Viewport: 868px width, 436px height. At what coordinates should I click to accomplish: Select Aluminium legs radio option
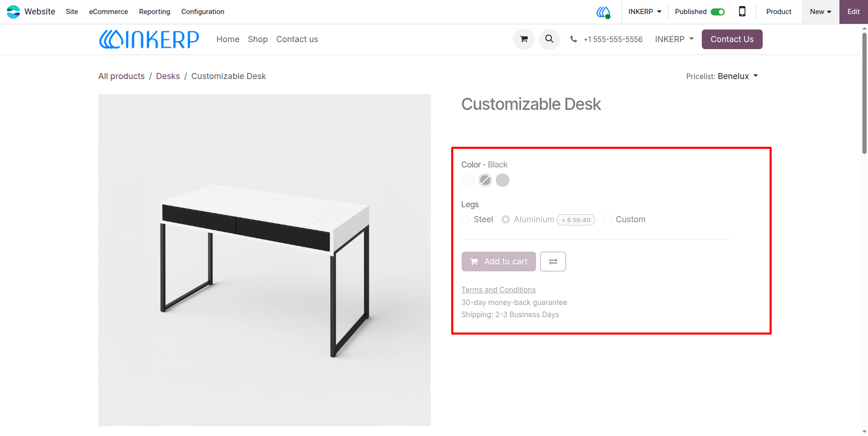(506, 219)
